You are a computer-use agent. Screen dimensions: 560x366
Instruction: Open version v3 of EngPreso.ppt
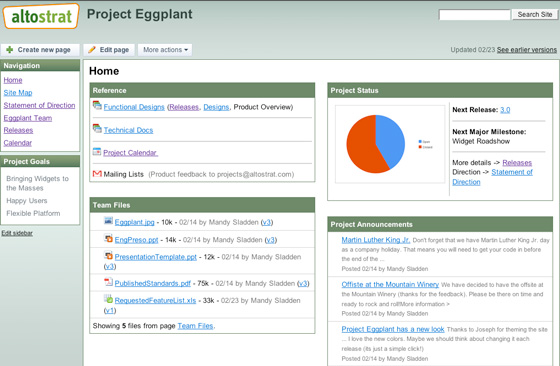click(x=270, y=240)
